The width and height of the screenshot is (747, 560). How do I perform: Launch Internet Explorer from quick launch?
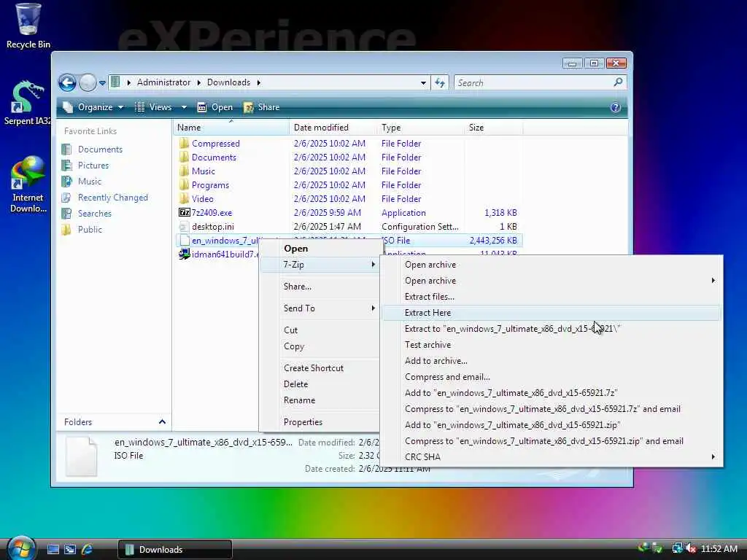pyautogui.click(x=87, y=550)
